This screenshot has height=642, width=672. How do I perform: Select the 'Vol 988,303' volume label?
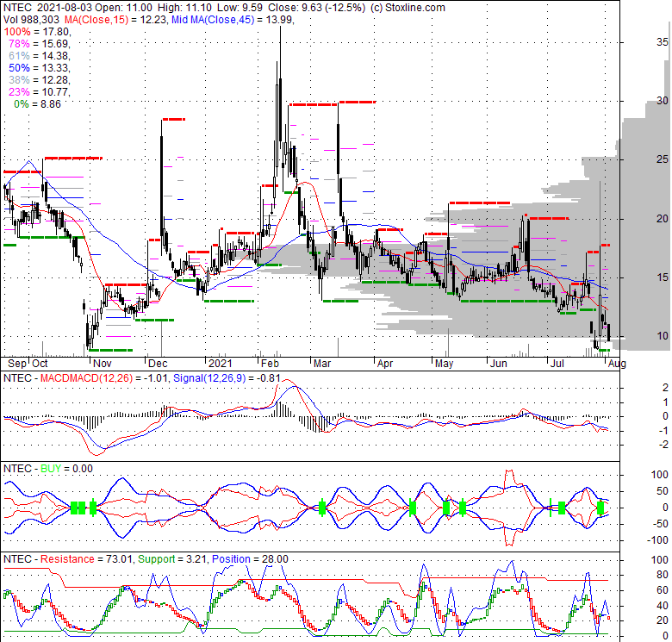tap(32, 19)
